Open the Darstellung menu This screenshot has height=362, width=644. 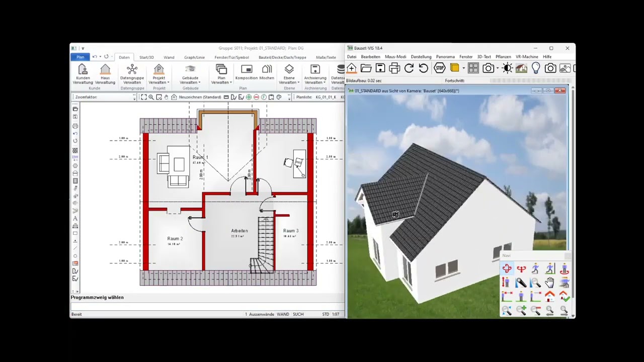[421, 57]
